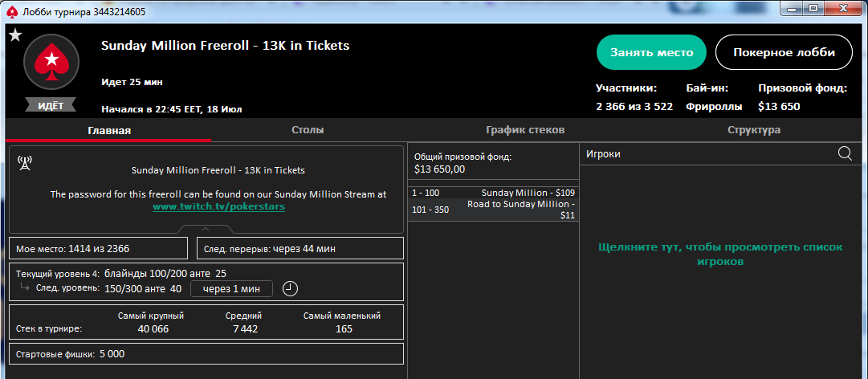Open Покерное лобби button
Screen dimensions: 868x379
pos(784,52)
